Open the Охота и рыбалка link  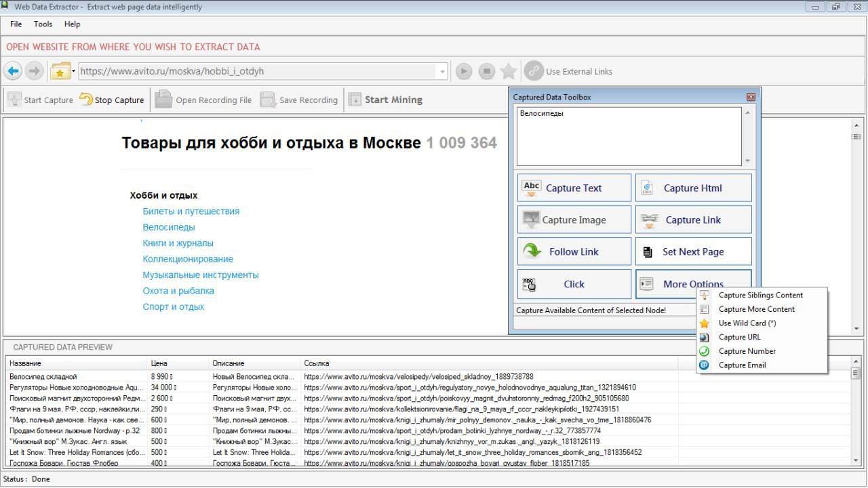click(x=178, y=291)
